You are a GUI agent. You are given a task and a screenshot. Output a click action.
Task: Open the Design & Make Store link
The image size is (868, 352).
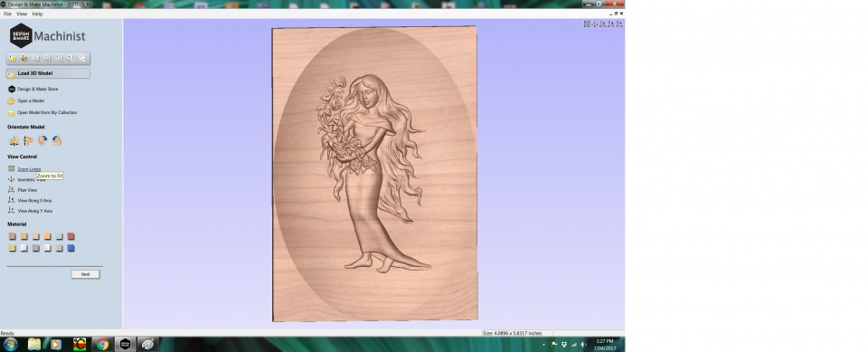pyautogui.click(x=37, y=89)
